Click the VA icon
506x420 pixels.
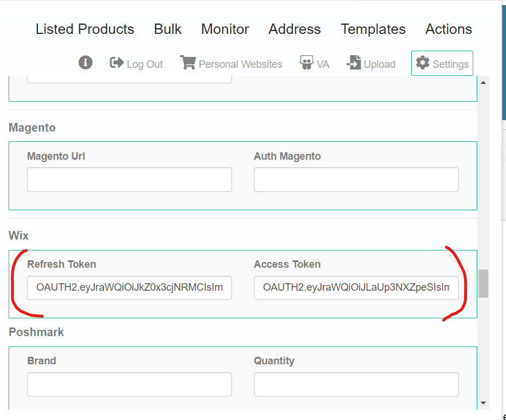(307, 62)
